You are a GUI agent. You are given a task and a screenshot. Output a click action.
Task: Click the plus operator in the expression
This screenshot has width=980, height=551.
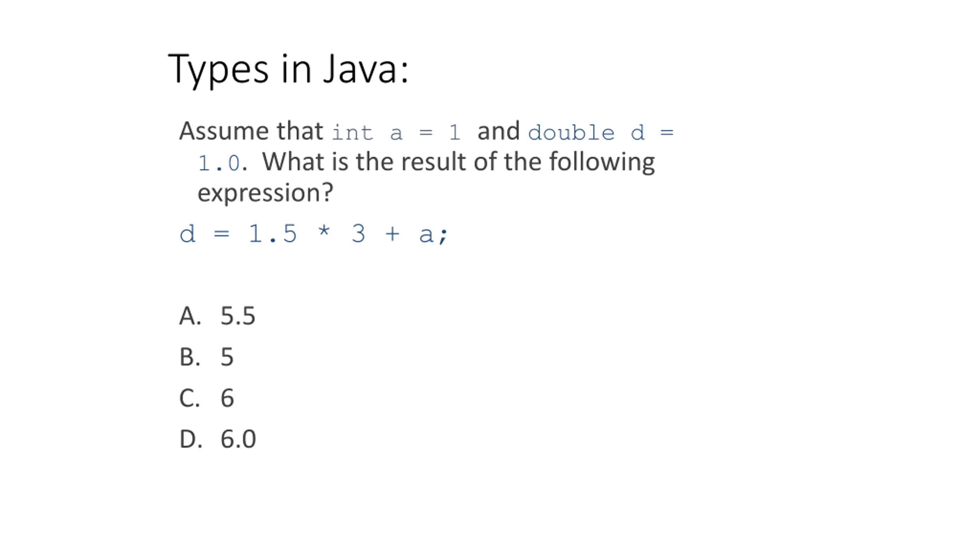click(392, 233)
